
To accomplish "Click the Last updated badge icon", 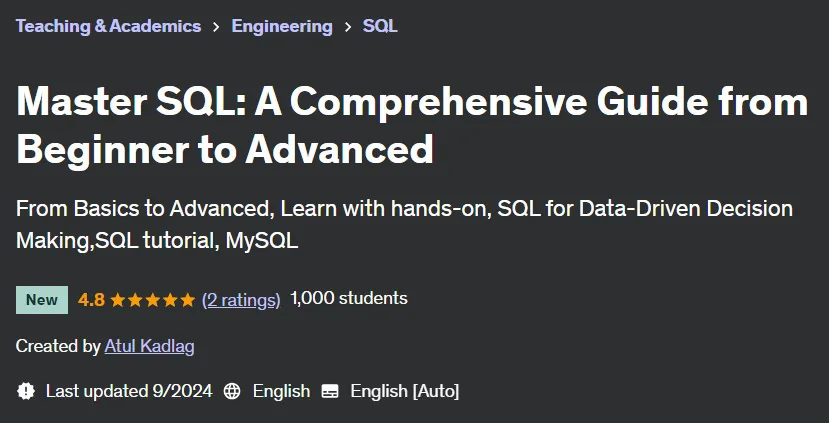I will click(26, 391).
